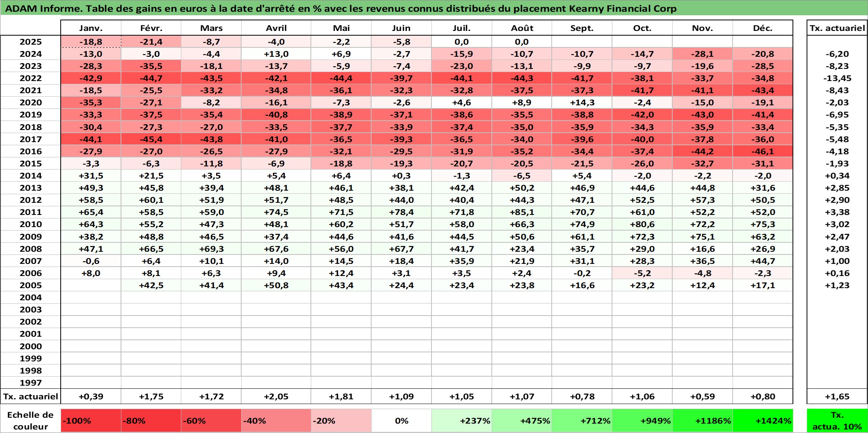Image resolution: width=868 pixels, height=433 pixels.
Task: Click the +0,80 December actuarial rate
Action: tap(763, 397)
